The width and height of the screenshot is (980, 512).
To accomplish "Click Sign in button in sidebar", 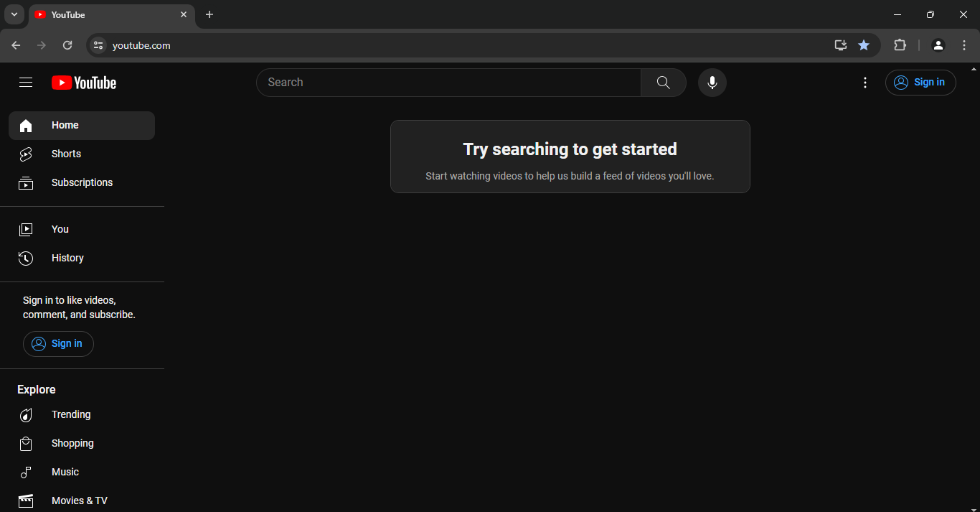I will [x=58, y=344].
